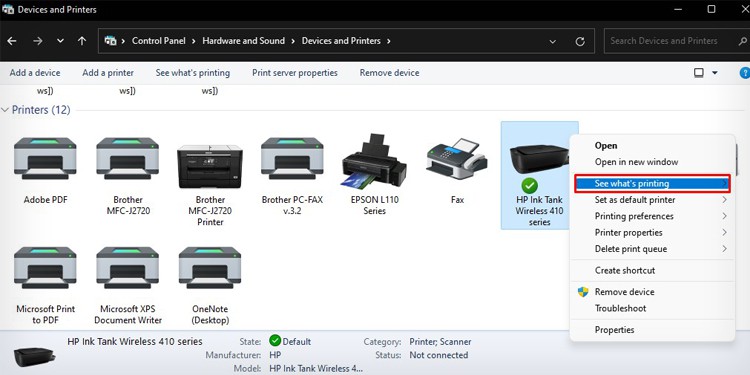Select the Fax device icon
The width and height of the screenshot is (750, 375).
point(457,159)
